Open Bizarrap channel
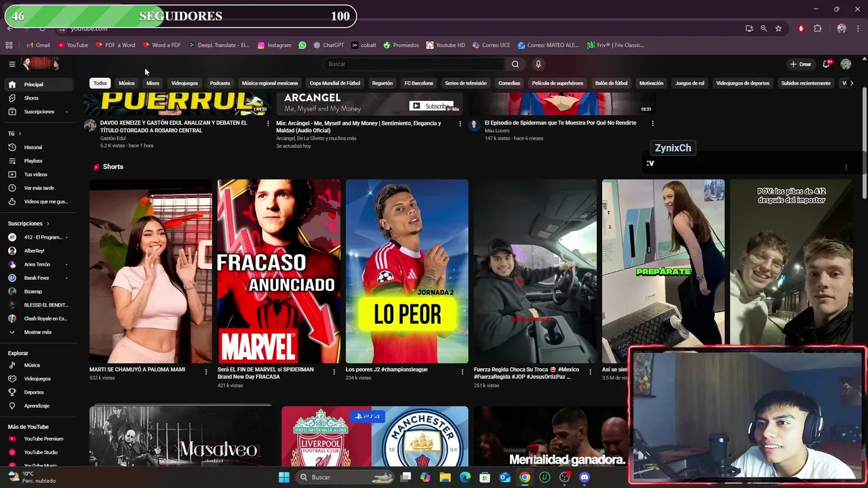The width and height of the screenshot is (868, 488). pyautogui.click(x=39, y=291)
